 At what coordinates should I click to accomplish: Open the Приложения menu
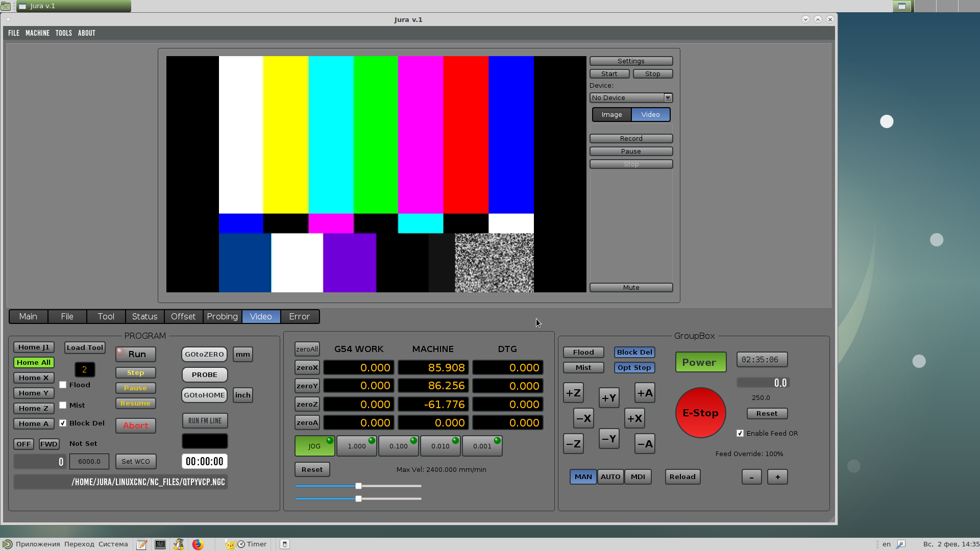37,544
